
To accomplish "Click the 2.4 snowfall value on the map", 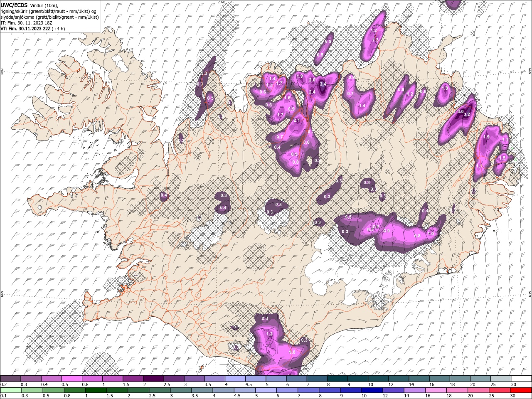I will (312, 92).
